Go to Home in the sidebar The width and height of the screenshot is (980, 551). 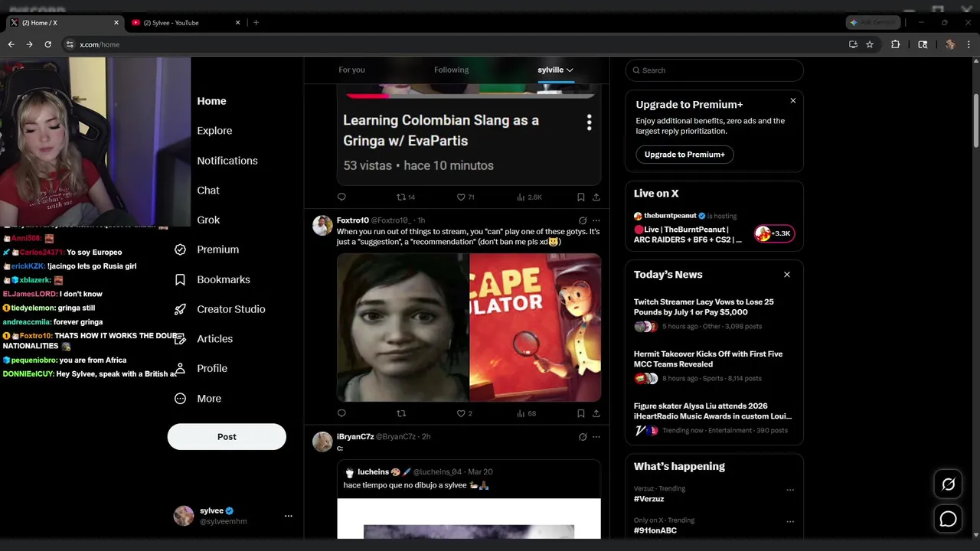click(x=211, y=101)
